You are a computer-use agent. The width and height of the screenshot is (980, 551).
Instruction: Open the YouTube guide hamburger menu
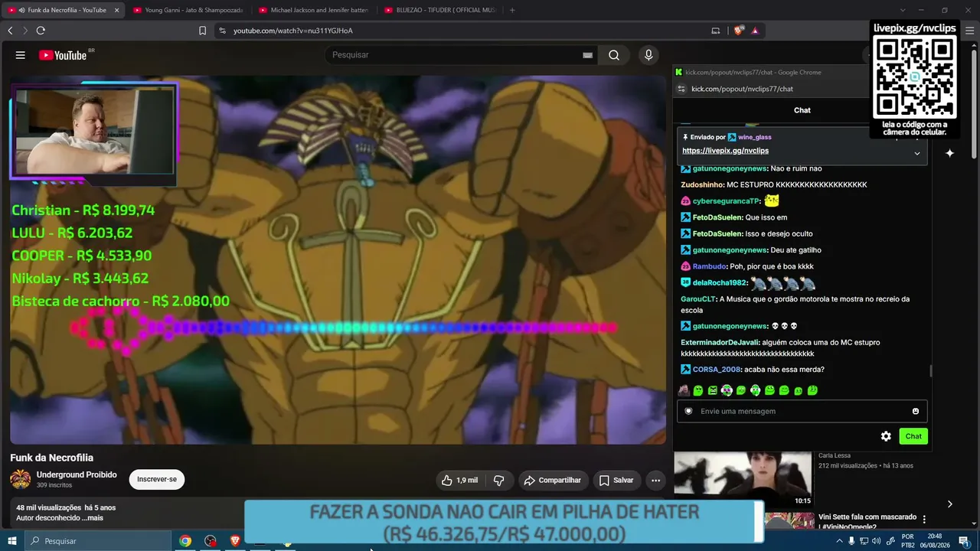coord(21,55)
